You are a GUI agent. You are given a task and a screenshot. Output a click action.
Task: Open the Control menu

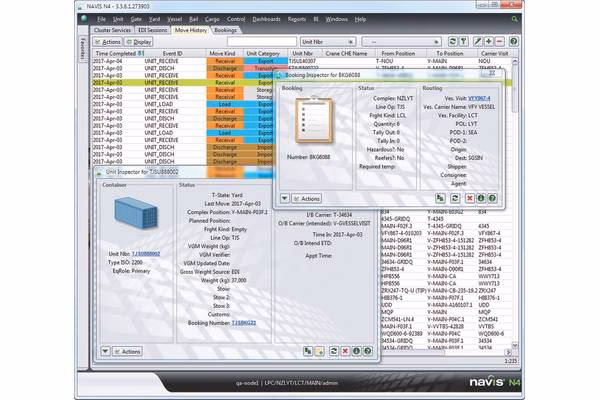pyautogui.click(x=236, y=19)
